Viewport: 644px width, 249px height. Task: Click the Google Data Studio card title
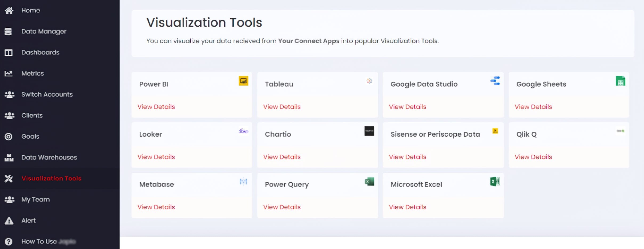424,84
